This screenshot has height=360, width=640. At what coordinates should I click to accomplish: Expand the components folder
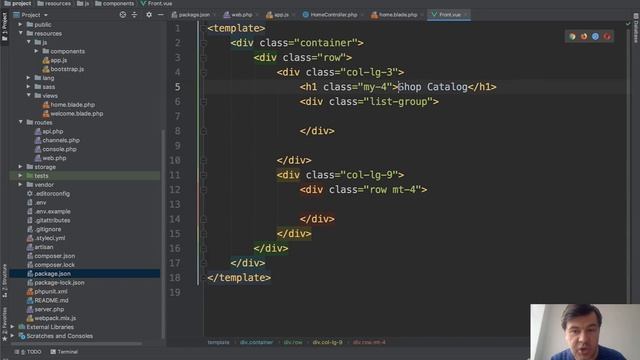pyautogui.click(x=36, y=51)
